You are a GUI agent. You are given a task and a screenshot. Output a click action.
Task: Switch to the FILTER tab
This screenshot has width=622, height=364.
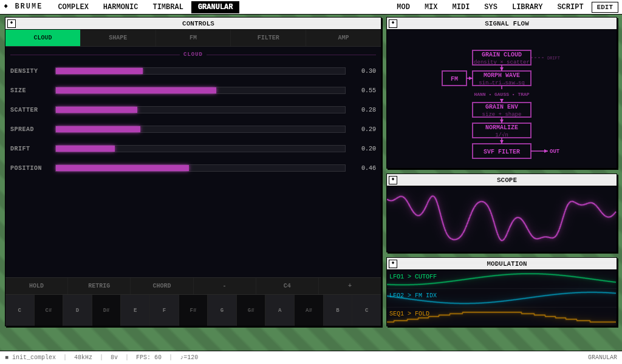click(268, 37)
